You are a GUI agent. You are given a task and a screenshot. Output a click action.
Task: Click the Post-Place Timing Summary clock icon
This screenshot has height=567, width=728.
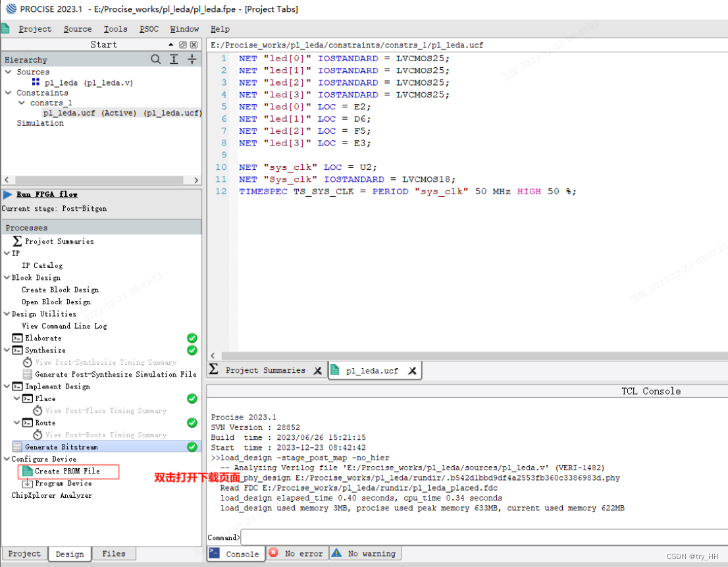[38, 410]
